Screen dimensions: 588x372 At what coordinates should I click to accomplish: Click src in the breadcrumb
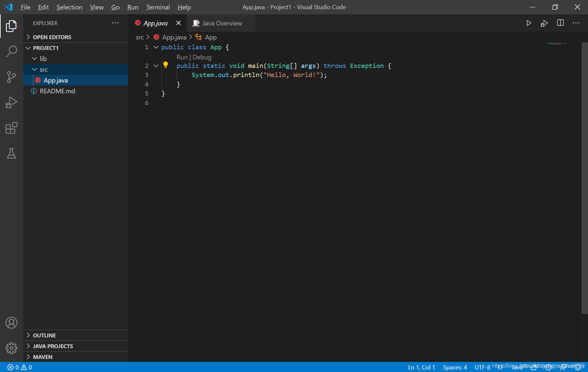(140, 37)
